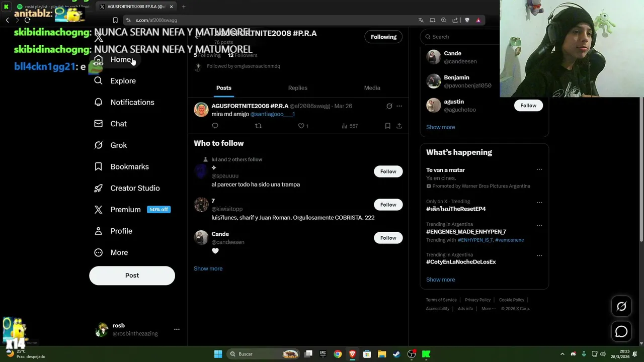Open the More menu in the sidebar
Image resolution: width=644 pixels, height=362 pixels.
pos(111,252)
